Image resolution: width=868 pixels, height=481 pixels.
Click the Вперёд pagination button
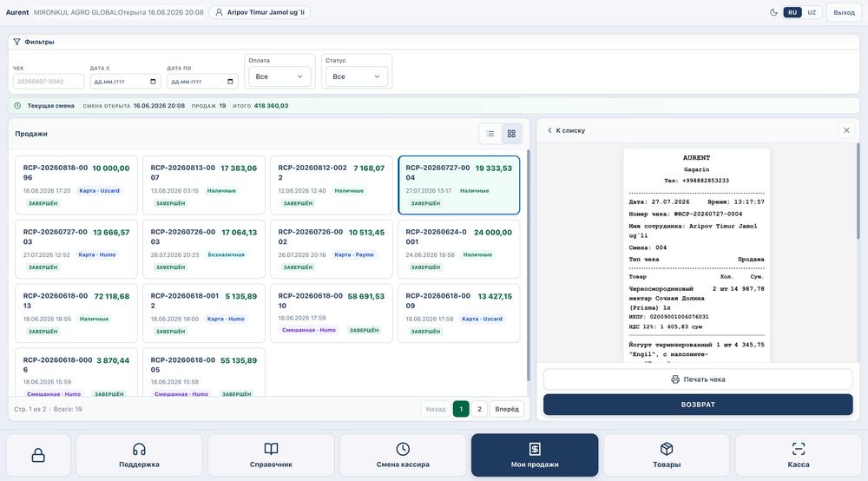pos(507,409)
